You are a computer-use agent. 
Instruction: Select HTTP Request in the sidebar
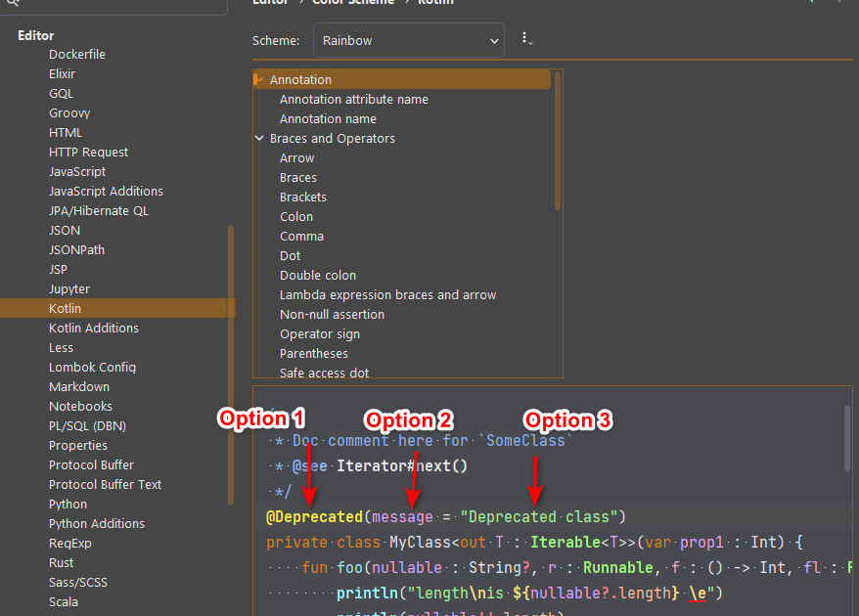point(88,152)
